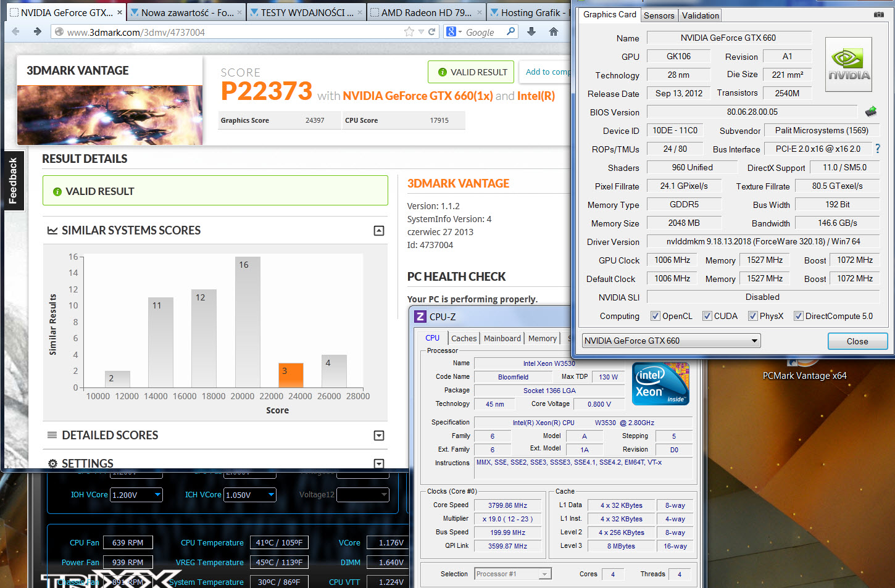Collapse the Similar Systems Scores section
The width and height of the screenshot is (895, 588).
tap(379, 231)
